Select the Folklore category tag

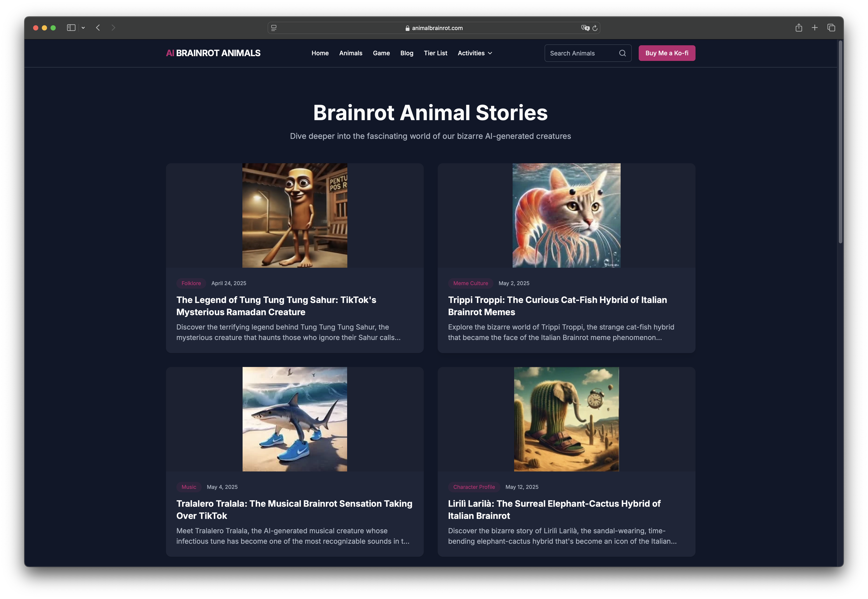(x=191, y=283)
